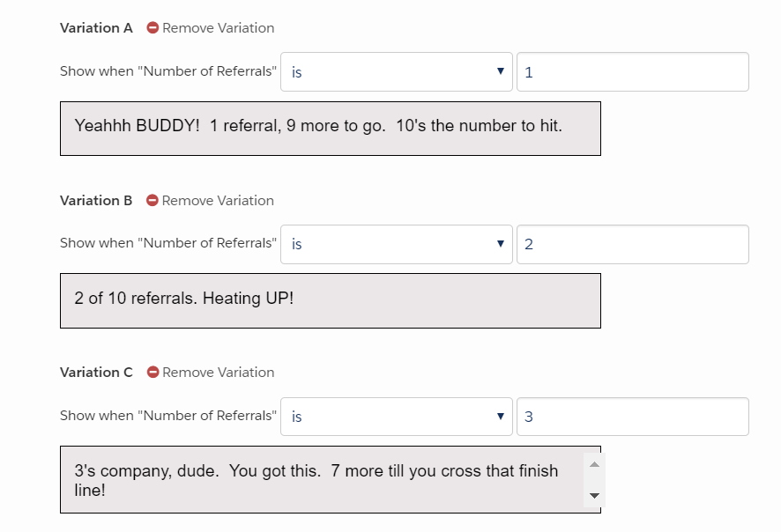The width and height of the screenshot is (781, 532).
Task: Click the dropdown arrow on Variation A condition selector
Action: click(x=500, y=71)
